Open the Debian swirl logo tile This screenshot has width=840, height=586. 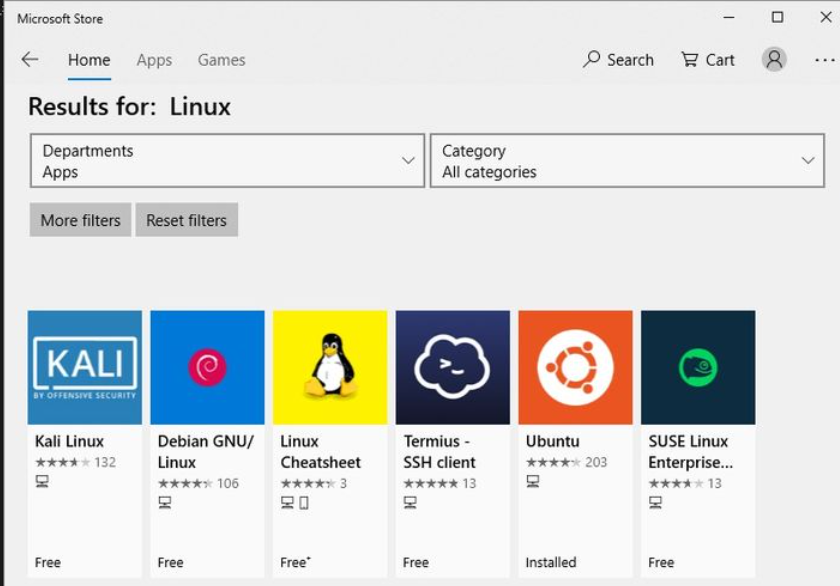point(207,367)
